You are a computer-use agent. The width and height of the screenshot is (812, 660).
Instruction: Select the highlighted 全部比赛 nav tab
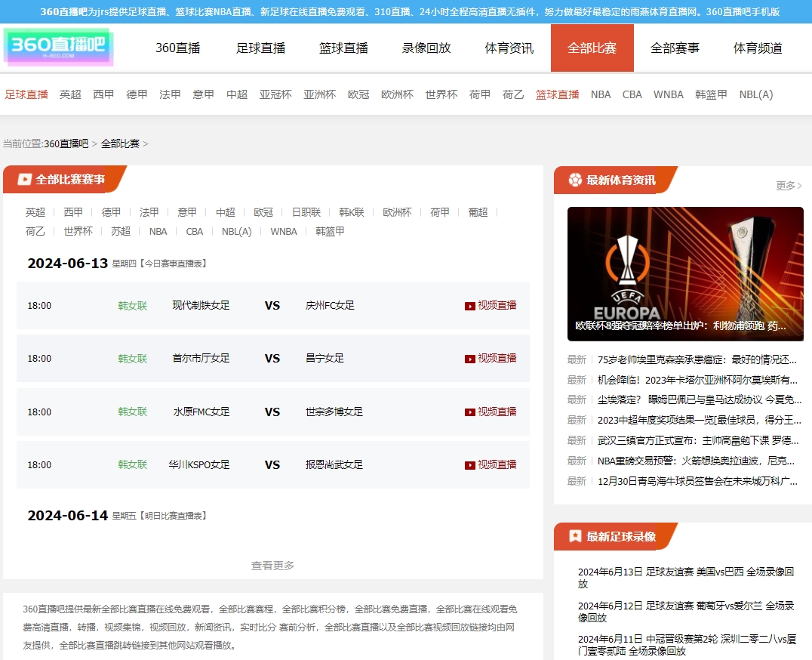pyautogui.click(x=592, y=48)
